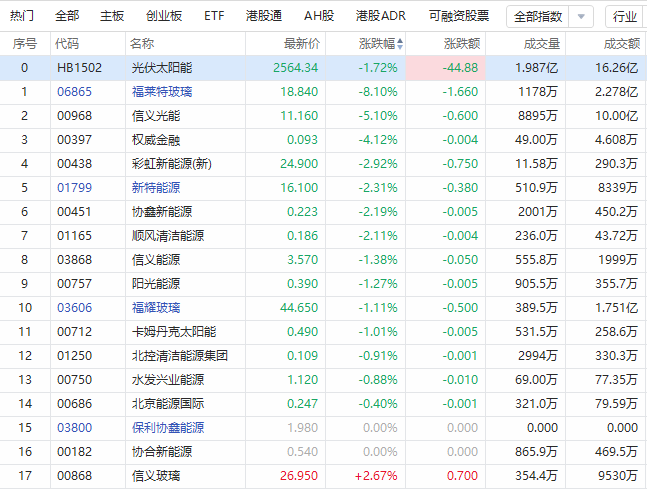Click the 10.00亿 turnover cell
This screenshot has height=489, width=647.
click(616, 116)
